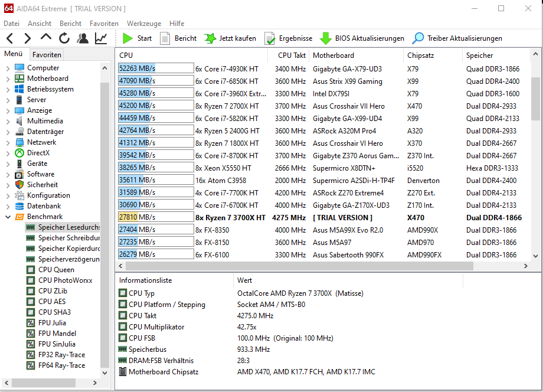Image resolution: width=543 pixels, height=392 pixels.
Task: Open Ergebnisse checkmark icon
Action: click(269, 38)
